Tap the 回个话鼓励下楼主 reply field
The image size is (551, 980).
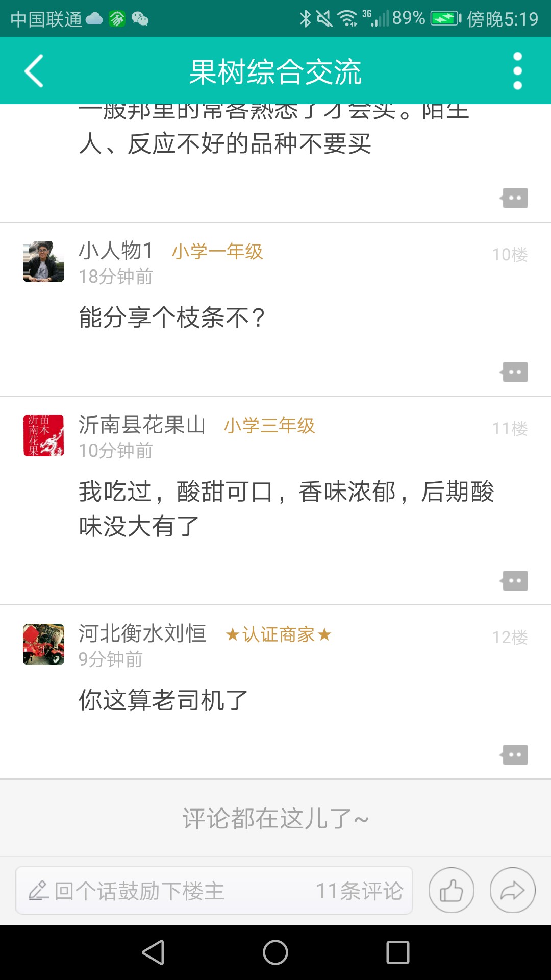pos(153,891)
